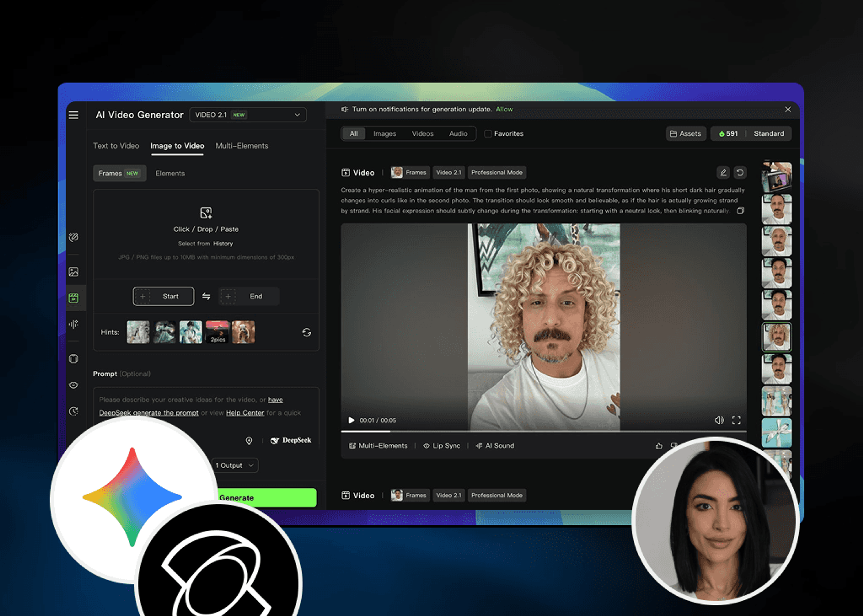Switch to Text to Video tab
863x616 pixels.
pyautogui.click(x=116, y=146)
